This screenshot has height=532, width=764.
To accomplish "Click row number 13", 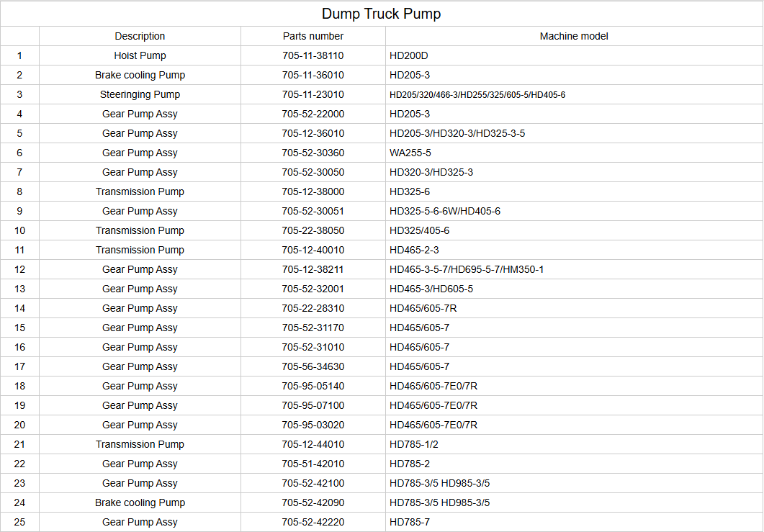I will (x=19, y=289).
